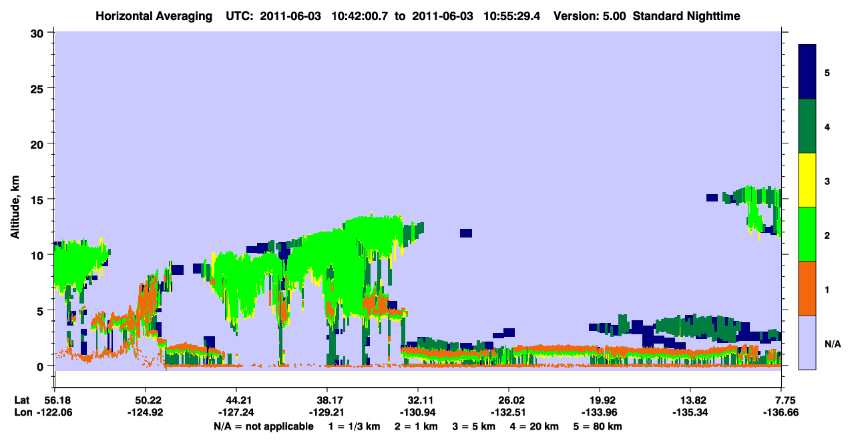Screen dimensions: 868x445
Task: Click the longitude value -127.24
Action: pyautogui.click(x=236, y=412)
